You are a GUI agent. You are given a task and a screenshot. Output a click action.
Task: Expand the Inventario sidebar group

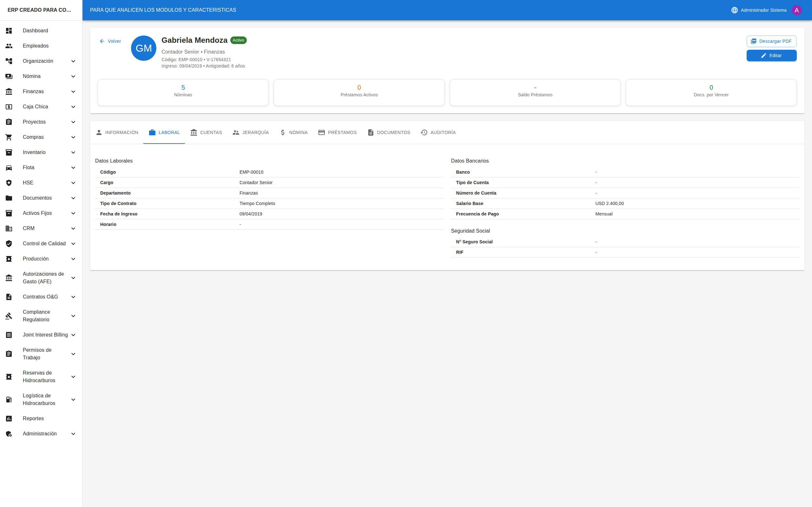pyautogui.click(x=73, y=152)
